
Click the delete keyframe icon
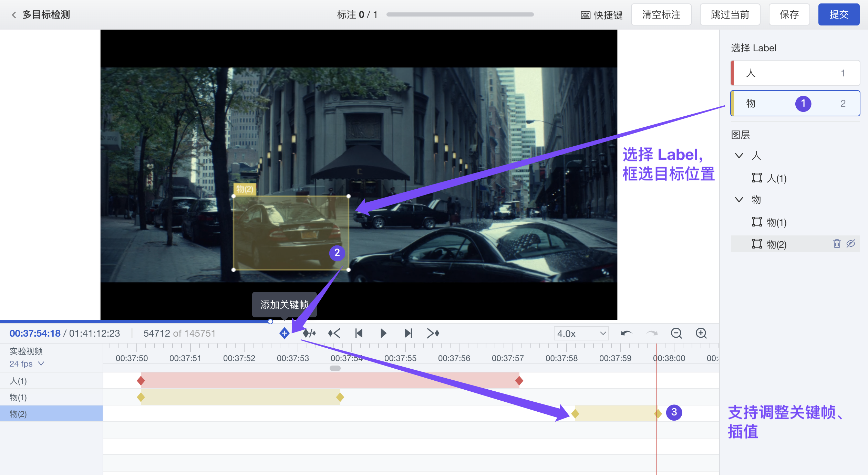tap(309, 333)
